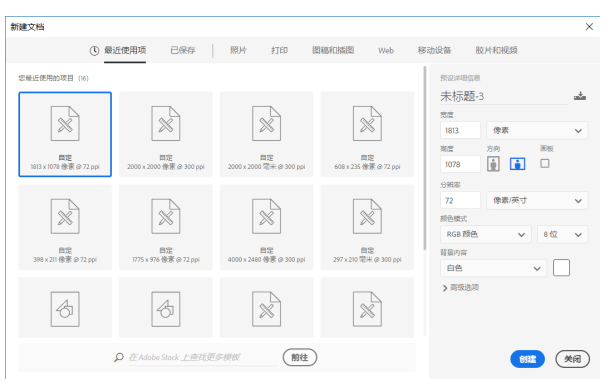
Task: Select the 297 x 210 毫米 preset
Action: pyautogui.click(x=367, y=227)
